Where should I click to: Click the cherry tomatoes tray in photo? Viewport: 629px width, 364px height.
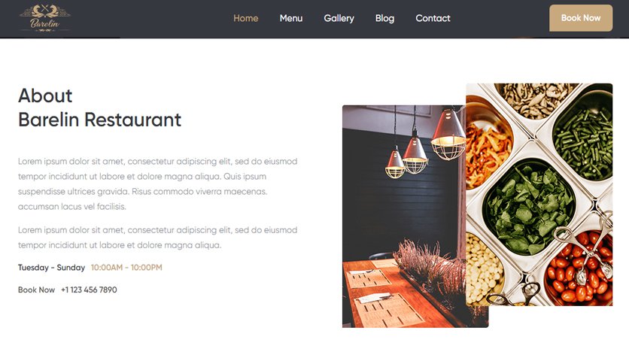(x=578, y=268)
